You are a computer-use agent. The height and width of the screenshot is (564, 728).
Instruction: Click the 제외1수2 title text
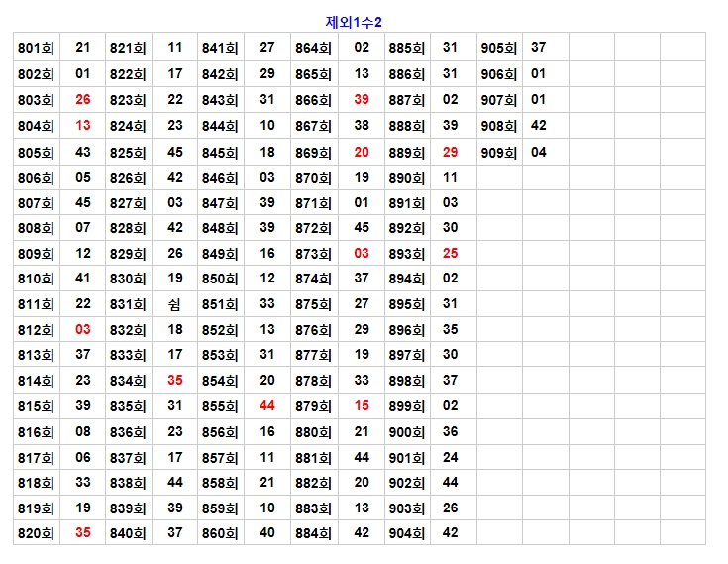tap(354, 22)
